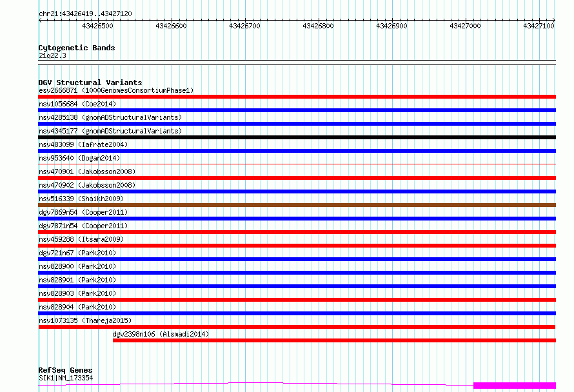Click the black nsv4345177 variant bar
574x392 pixels.
297,137
